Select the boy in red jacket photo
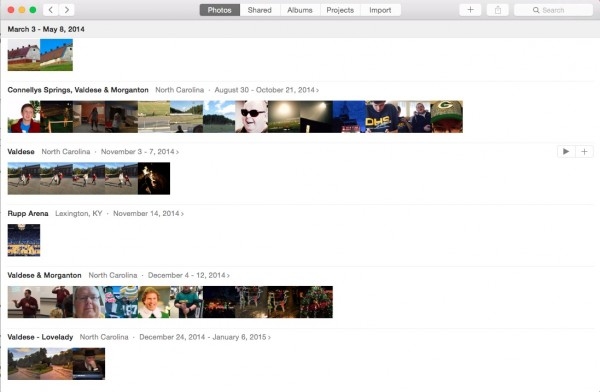 pos(24,117)
